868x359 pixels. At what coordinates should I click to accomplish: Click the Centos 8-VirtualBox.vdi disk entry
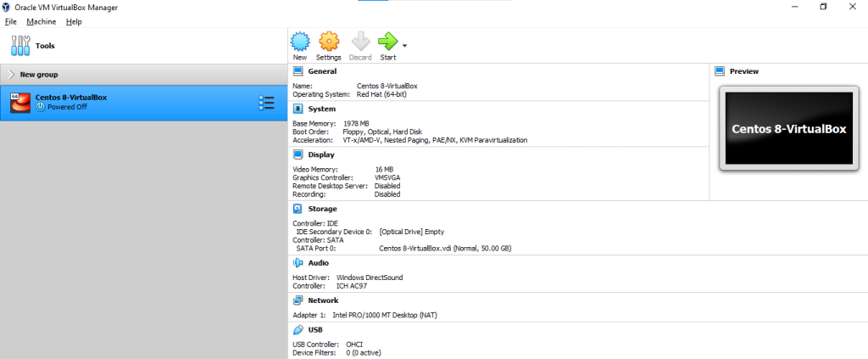[x=445, y=249]
